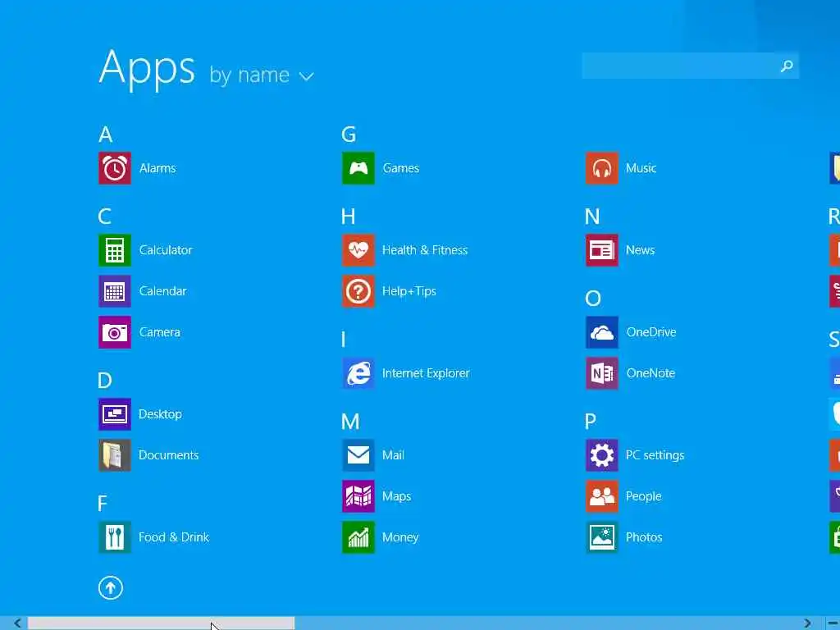The width and height of the screenshot is (840, 630).
Task: Start the Camera app icon
Action: coord(115,332)
